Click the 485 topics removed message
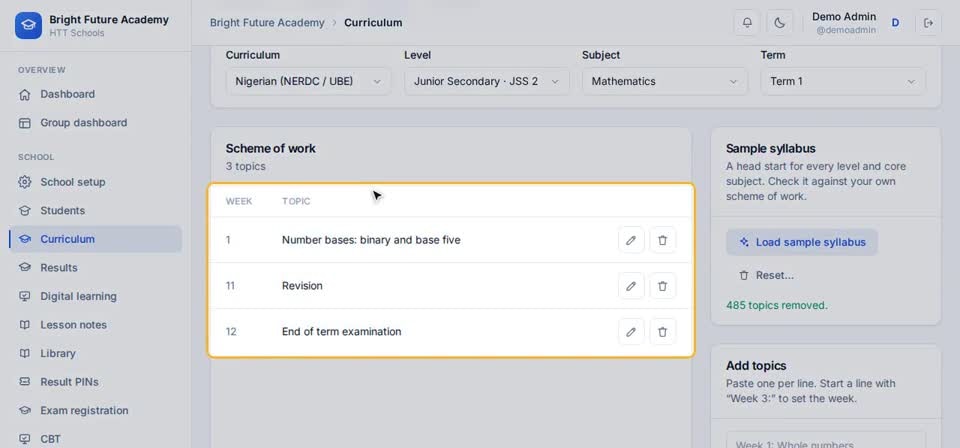960x448 pixels. pyautogui.click(x=776, y=305)
